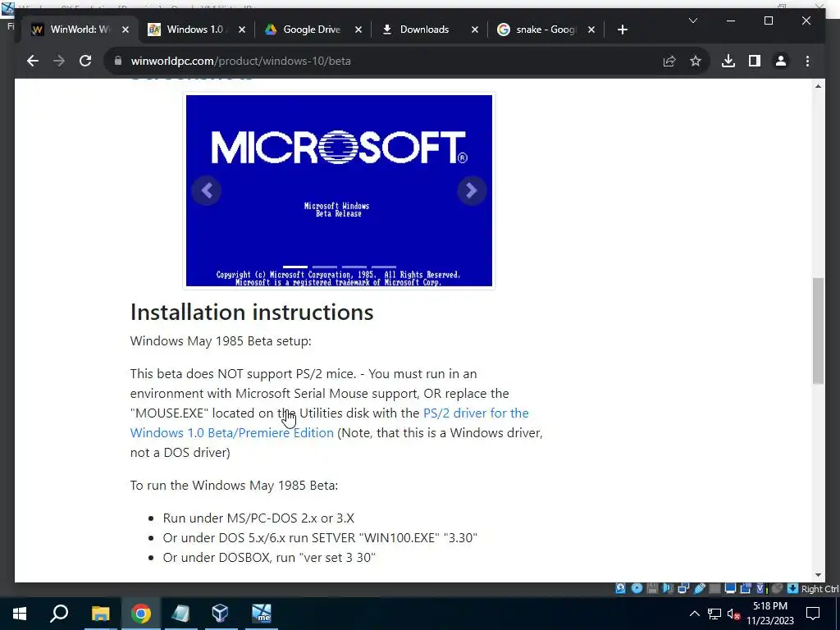Screen dimensions: 840x630
Task: Click VirtualBox floppy disk icon
Action: 652,589
